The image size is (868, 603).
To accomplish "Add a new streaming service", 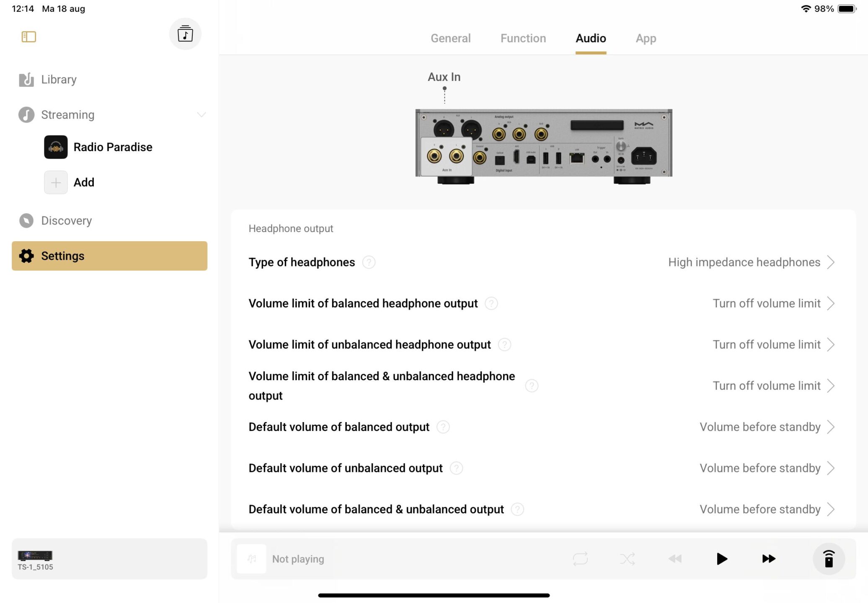I will tap(69, 182).
